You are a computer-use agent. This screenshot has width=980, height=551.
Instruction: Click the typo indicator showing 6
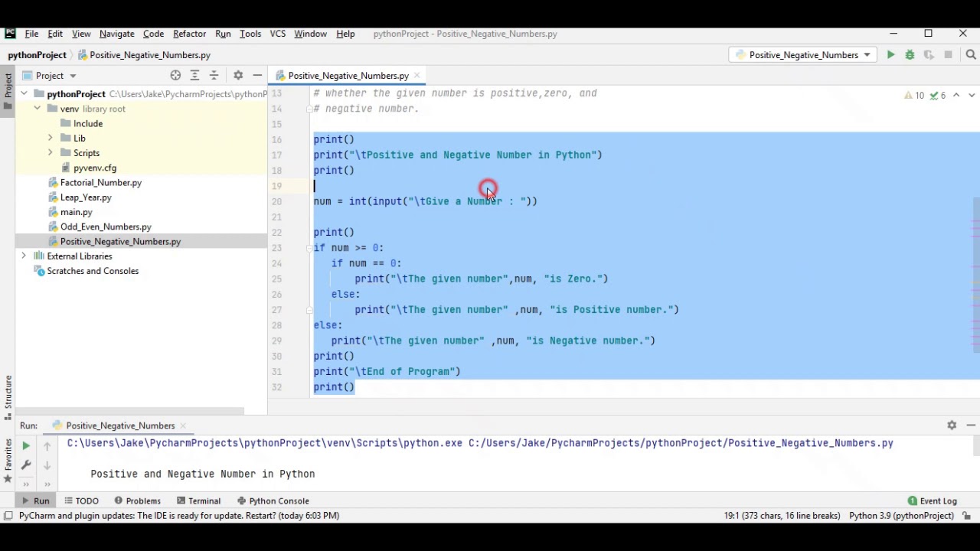coord(938,95)
